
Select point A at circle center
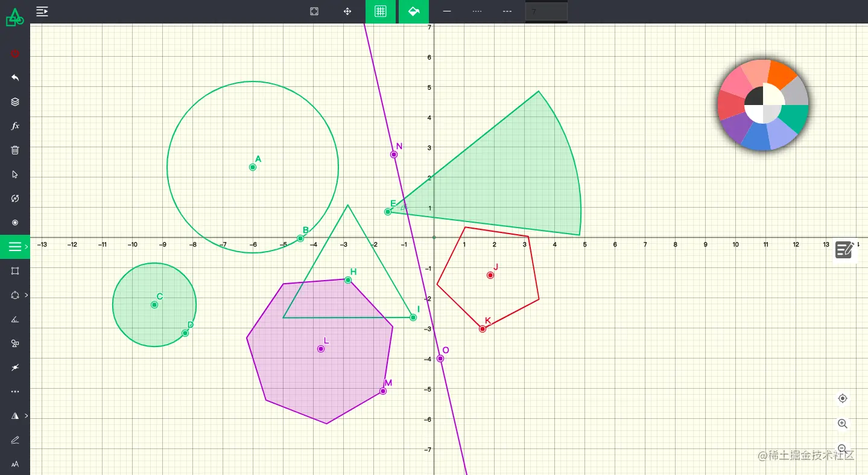[253, 167]
